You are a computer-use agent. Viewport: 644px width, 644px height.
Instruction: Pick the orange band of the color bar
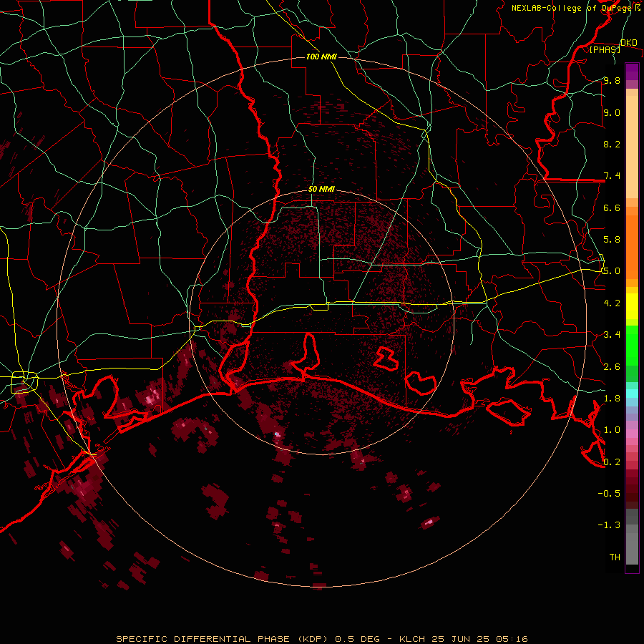click(x=632, y=247)
